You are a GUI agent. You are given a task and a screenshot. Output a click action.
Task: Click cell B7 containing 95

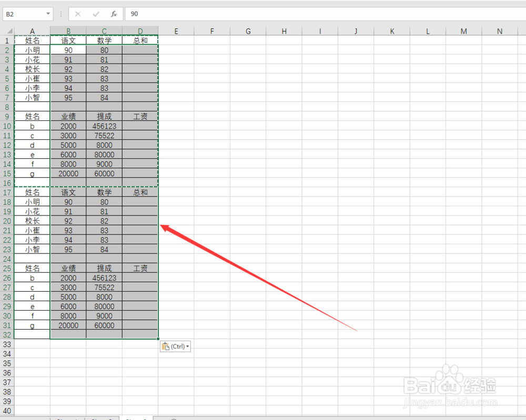click(68, 98)
